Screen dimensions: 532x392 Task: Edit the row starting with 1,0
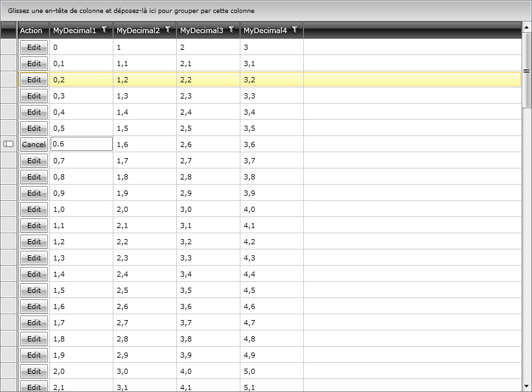[34, 209]
